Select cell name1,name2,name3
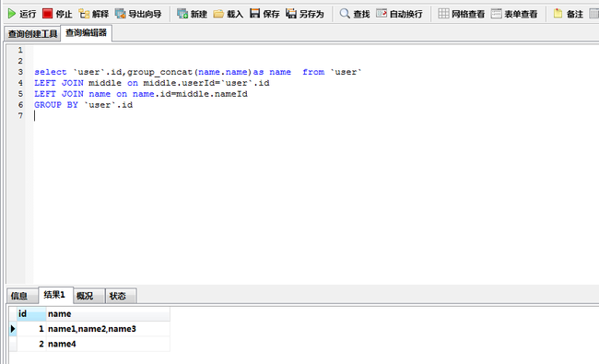This screenshot has width=599, height=364. pyautogui.click(x=108, y=329)
